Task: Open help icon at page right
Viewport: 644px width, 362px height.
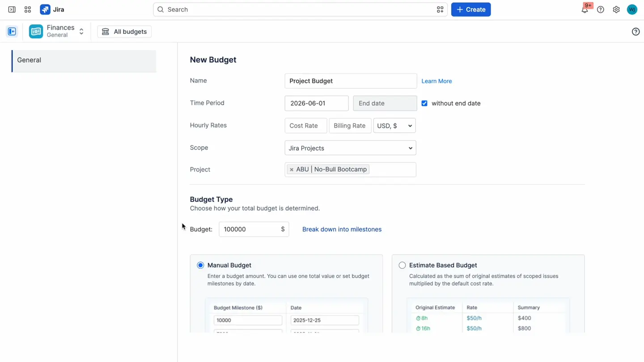Action: (636, 31)
